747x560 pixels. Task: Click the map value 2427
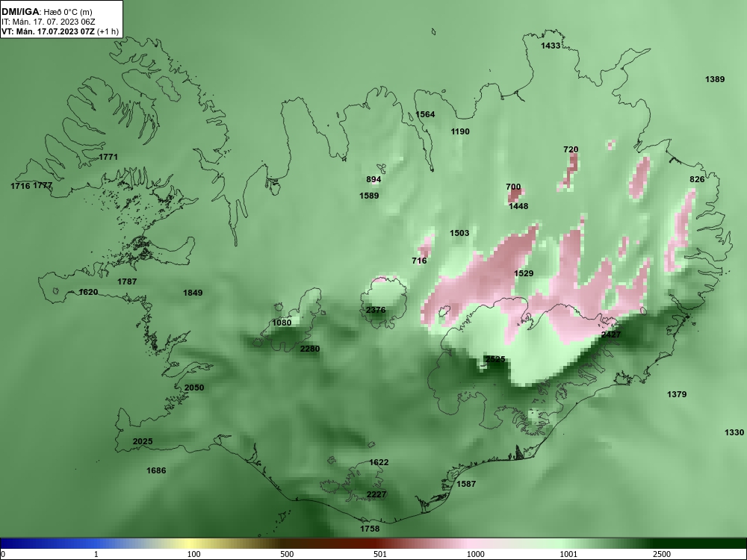[x=611, y=335]
